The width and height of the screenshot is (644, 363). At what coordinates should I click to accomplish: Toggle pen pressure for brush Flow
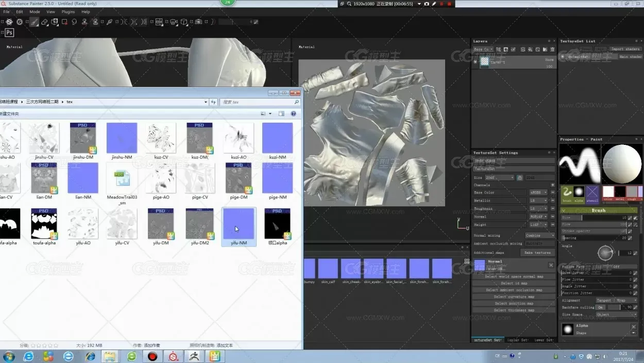[630, 224]
